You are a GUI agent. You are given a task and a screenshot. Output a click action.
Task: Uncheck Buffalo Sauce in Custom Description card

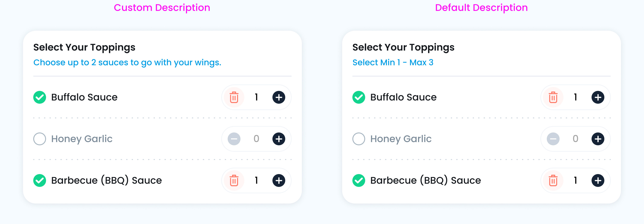point(39,97)
